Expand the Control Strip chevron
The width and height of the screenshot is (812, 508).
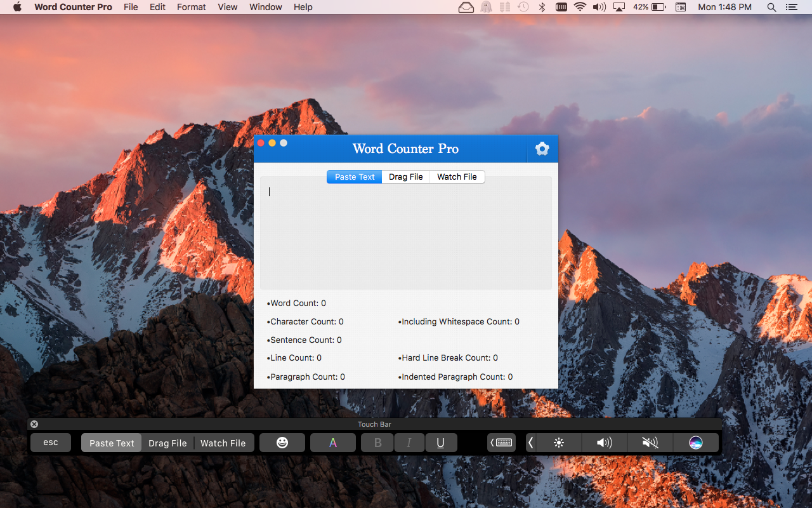(531, 443)
